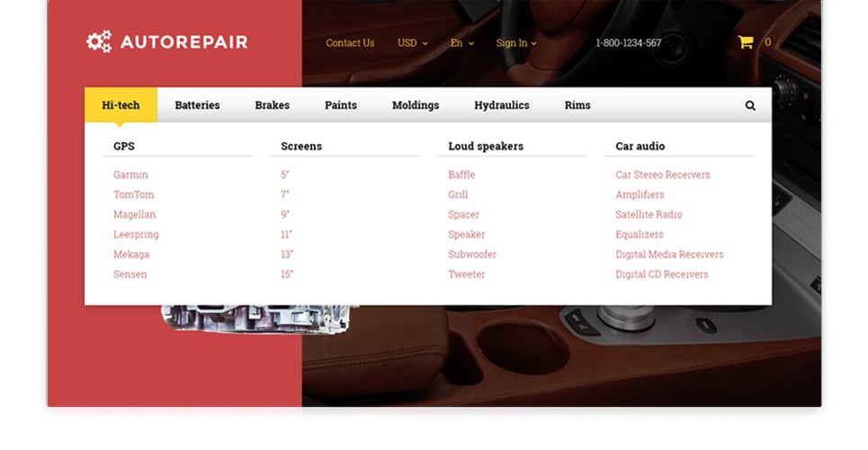Open the Garmin GPS link
This screenshot has height=450, width=868.
(130, 175)
